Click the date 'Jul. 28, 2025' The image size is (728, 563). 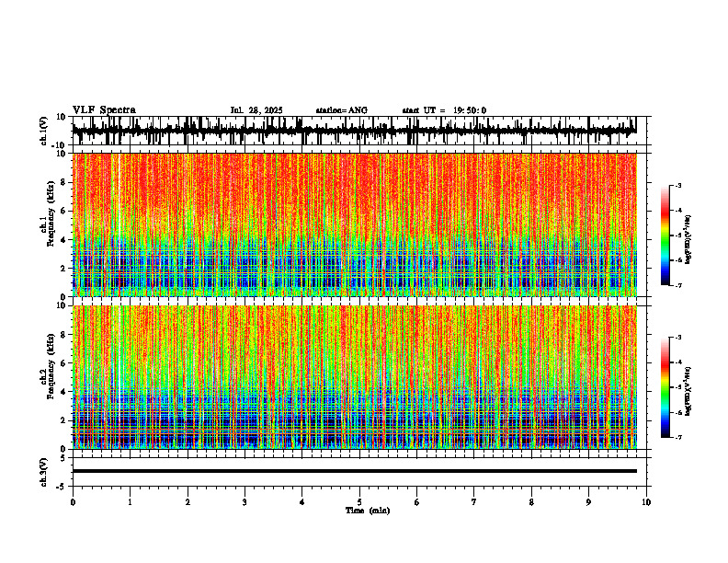point(256,110)
